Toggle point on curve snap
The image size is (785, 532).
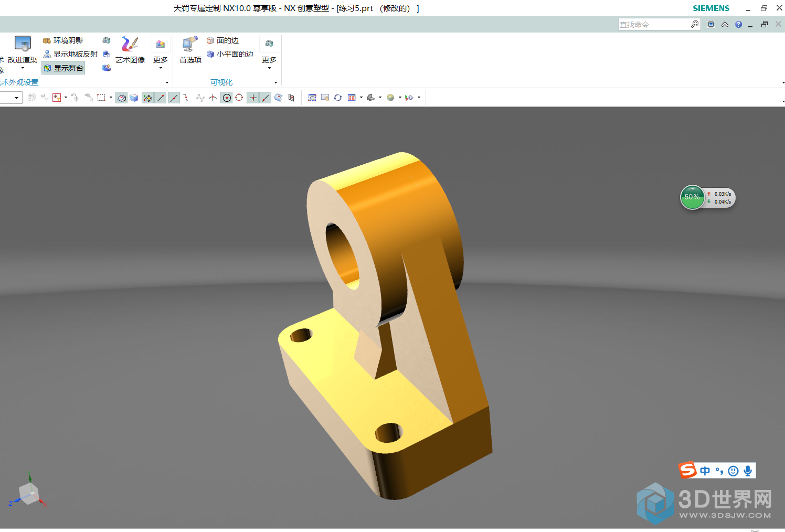266,98
